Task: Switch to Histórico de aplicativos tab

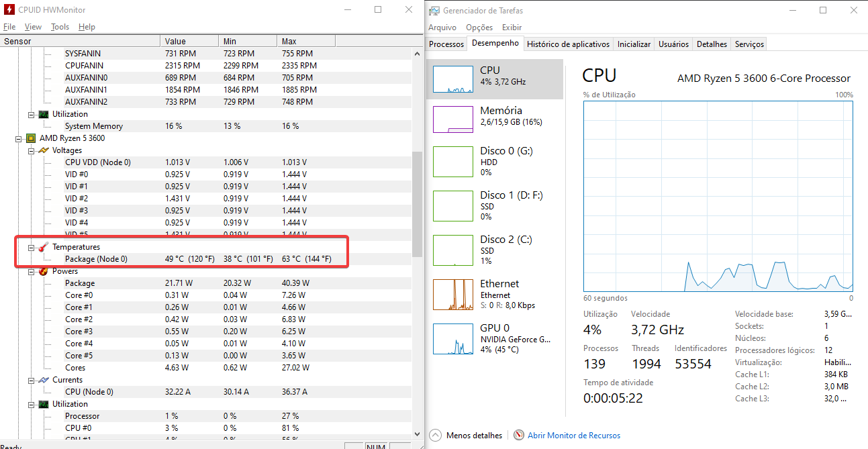Action: pyautogui.click(x=569, y=44)
